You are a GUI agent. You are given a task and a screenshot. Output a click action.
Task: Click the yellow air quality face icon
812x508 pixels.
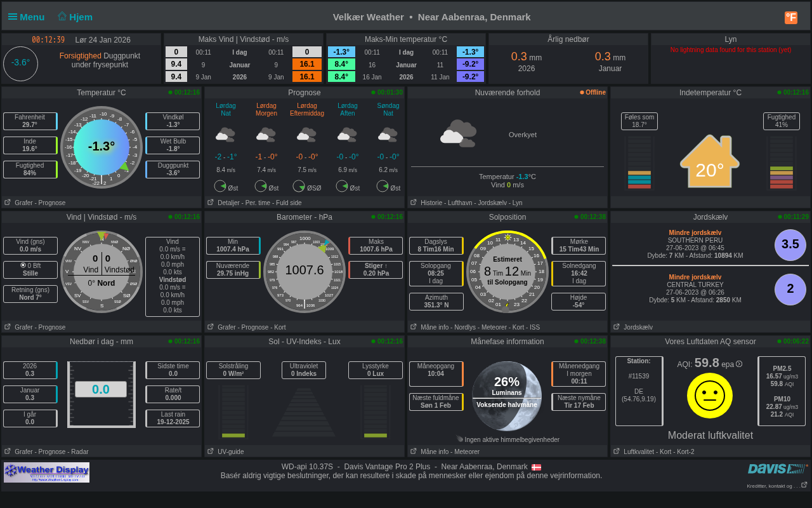[709, 396]
